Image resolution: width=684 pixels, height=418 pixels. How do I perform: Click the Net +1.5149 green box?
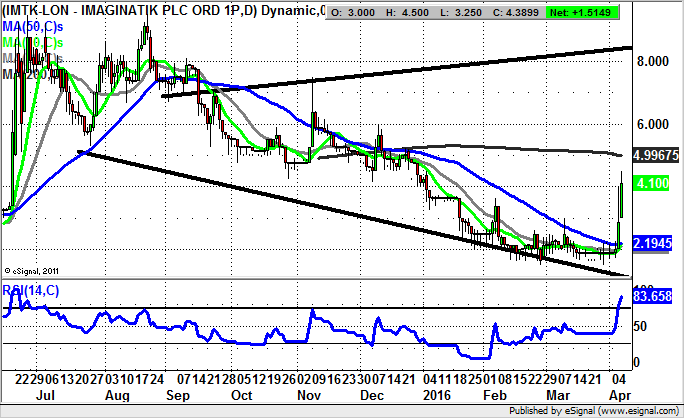click(592, 12)
